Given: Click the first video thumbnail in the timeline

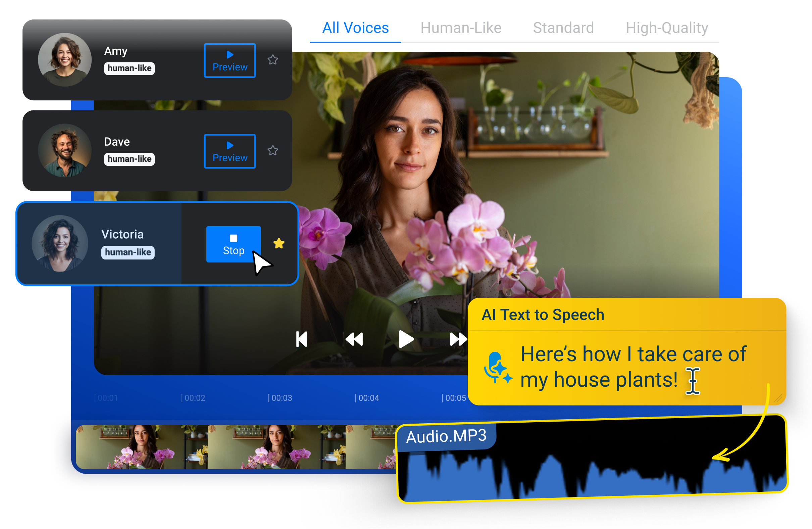Looking at the screenshot, I should tap(142, 447).
